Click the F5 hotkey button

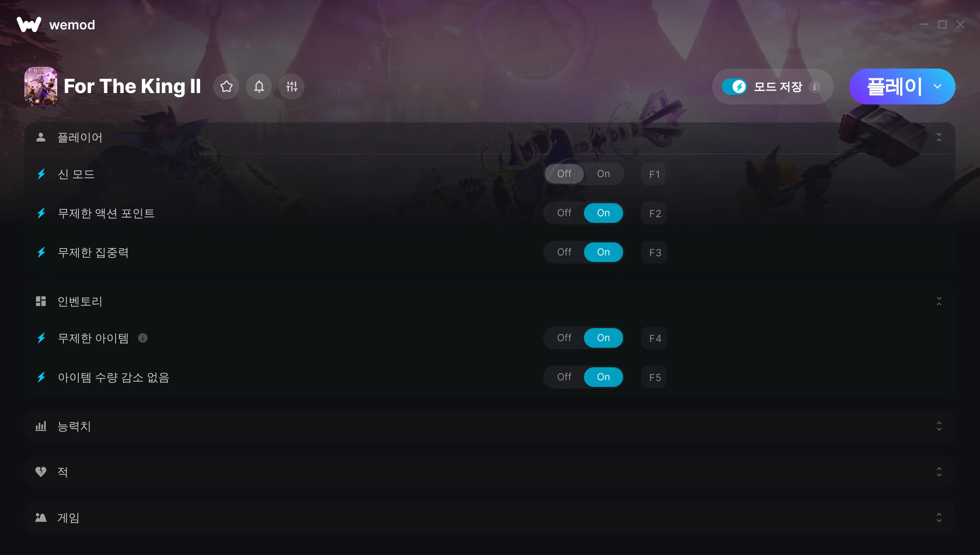(654, 377)
